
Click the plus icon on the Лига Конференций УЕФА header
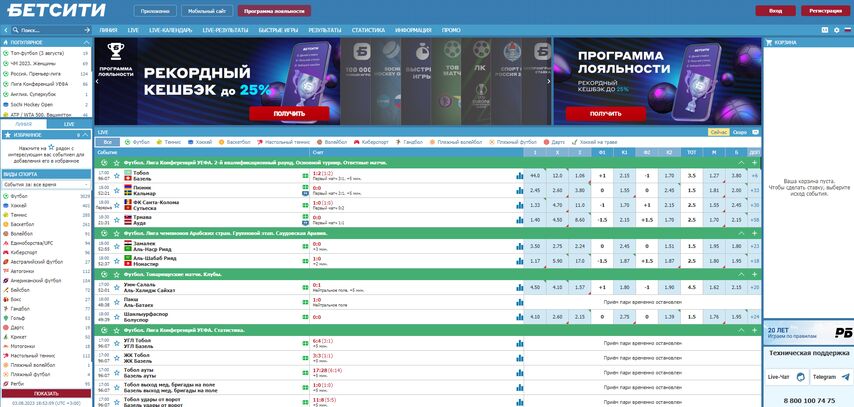pyautogui.click(x=754, y=163)
